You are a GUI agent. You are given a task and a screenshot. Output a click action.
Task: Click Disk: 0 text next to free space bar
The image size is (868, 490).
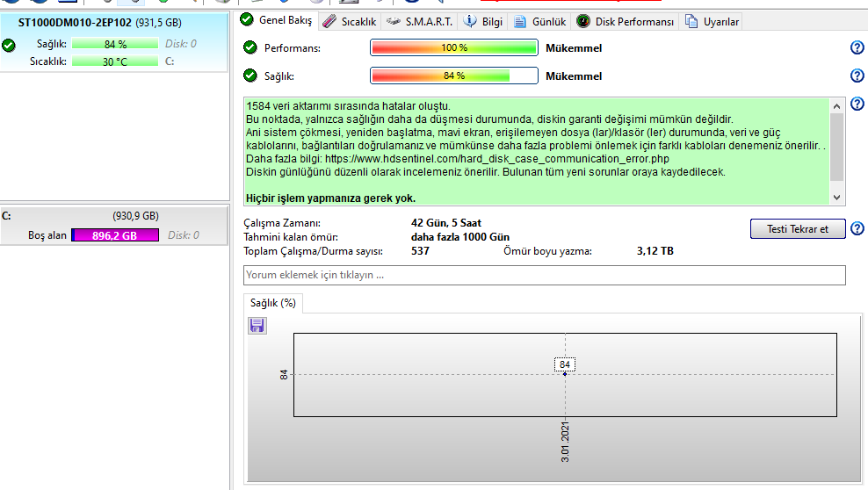click(184, 235)
